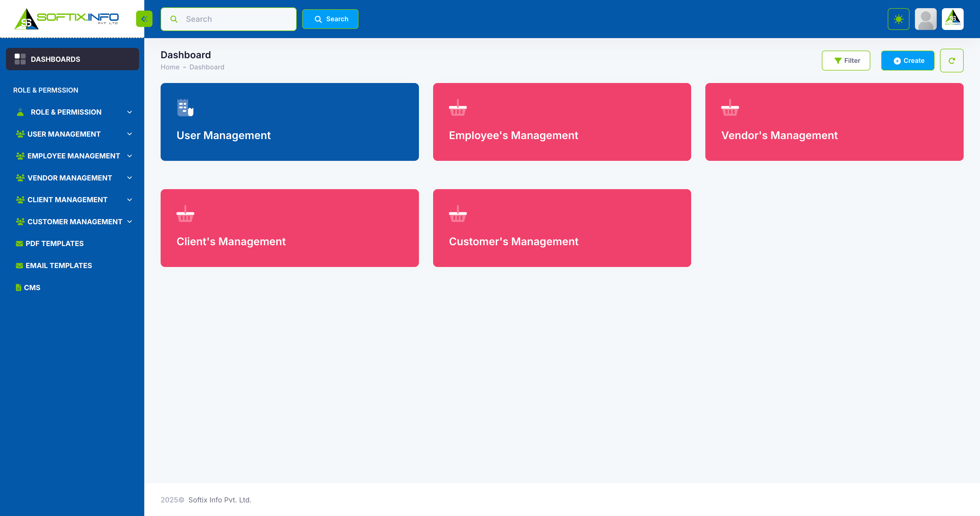Click inside the Search input field
The width and height of the screenshot is (980, 516).
(x=228, y=19)
